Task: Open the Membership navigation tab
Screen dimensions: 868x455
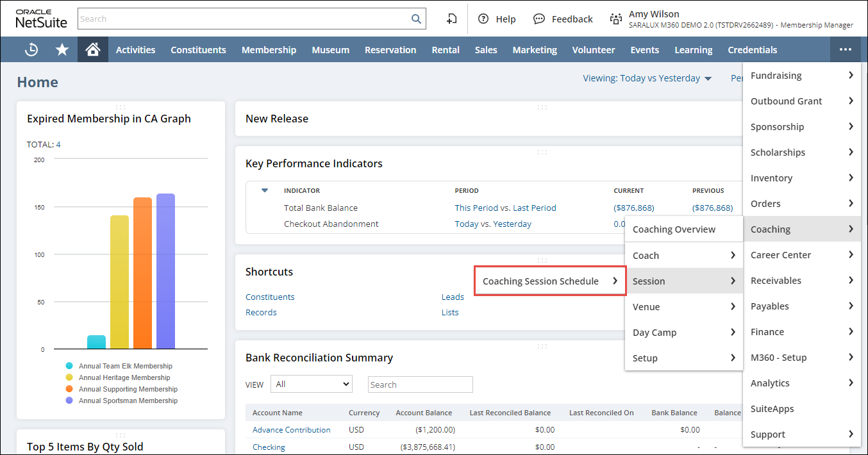Action: [x=269, y=50]
